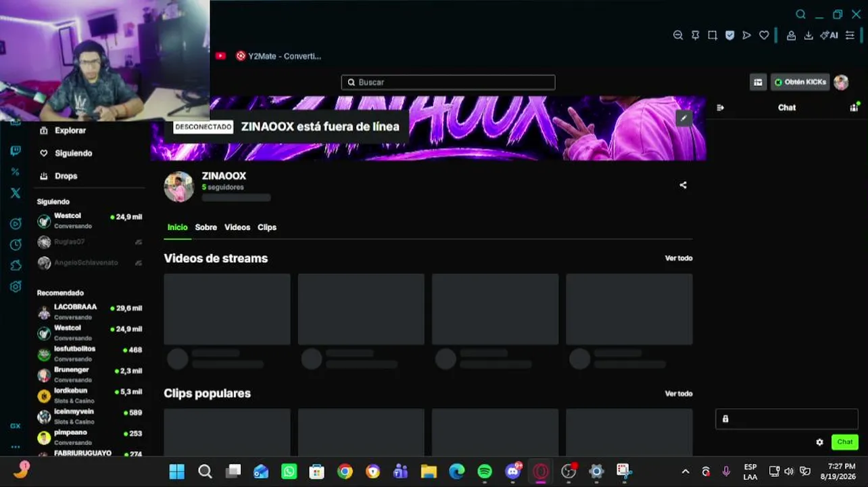The width and height of the screenshot is (868, 487).
Task: Open the Videos channel tab
Action: (237, 227)
